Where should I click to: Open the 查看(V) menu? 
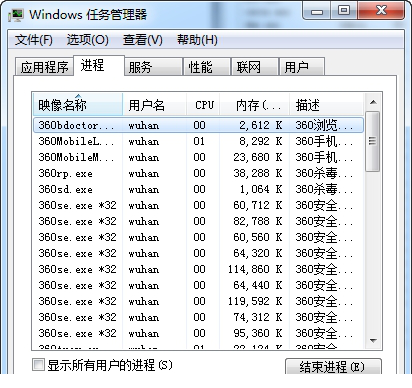click(x=143, y=40)
